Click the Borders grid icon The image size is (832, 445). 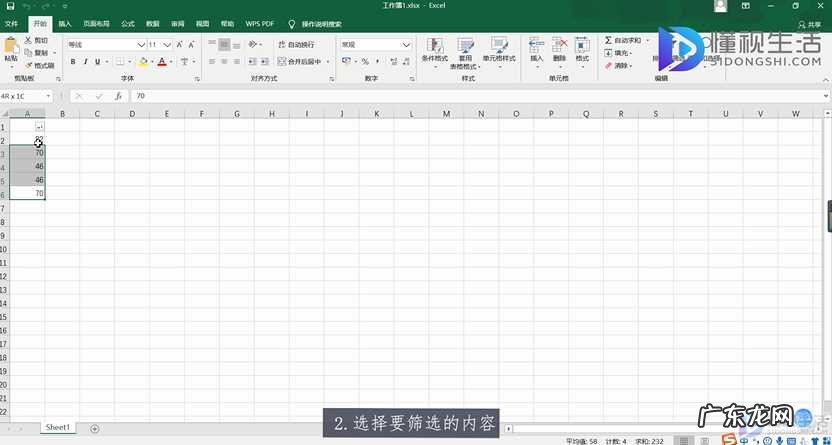[120, 62]
